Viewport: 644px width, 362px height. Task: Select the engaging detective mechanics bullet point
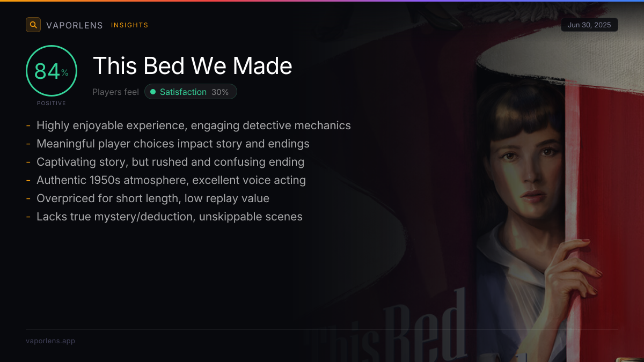[193, 125]
